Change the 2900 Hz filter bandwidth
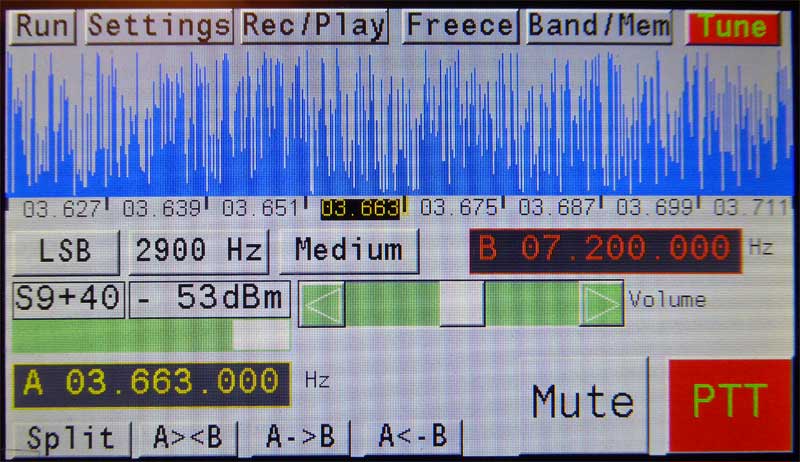This screenshot has height=462, width=800. click(x=198, y=252)
